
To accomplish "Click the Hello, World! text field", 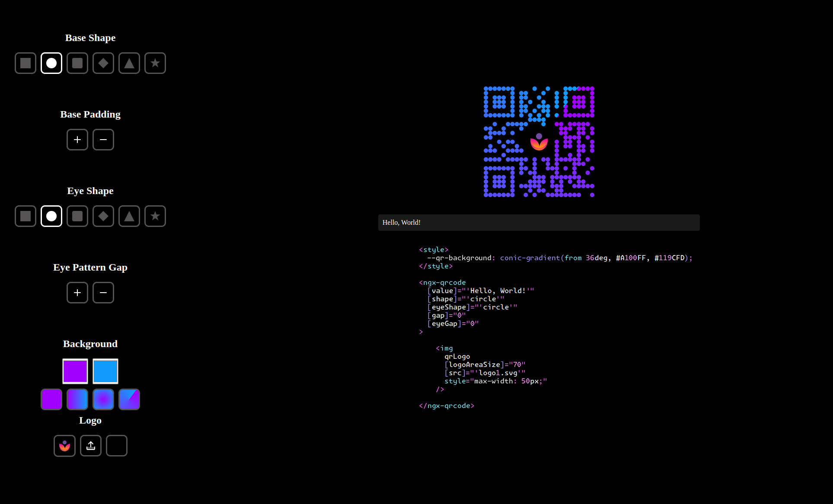I will (539, 223).
